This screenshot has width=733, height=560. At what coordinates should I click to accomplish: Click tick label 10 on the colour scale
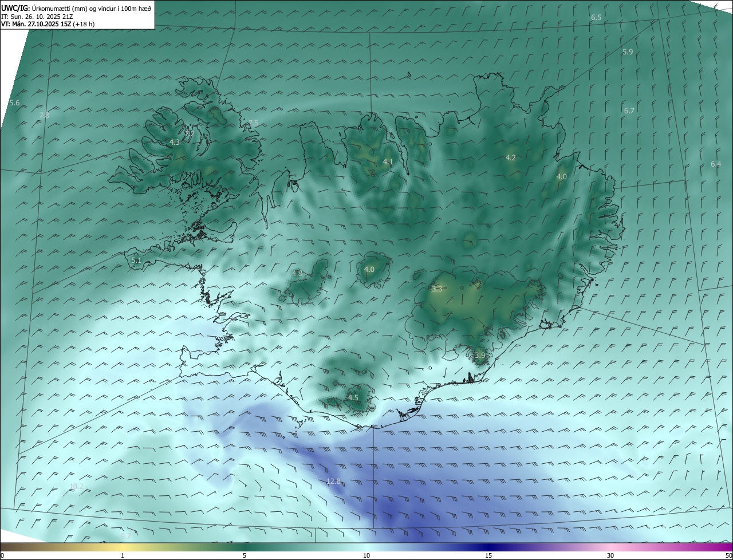pyautogui.click(x=366, y=555)
